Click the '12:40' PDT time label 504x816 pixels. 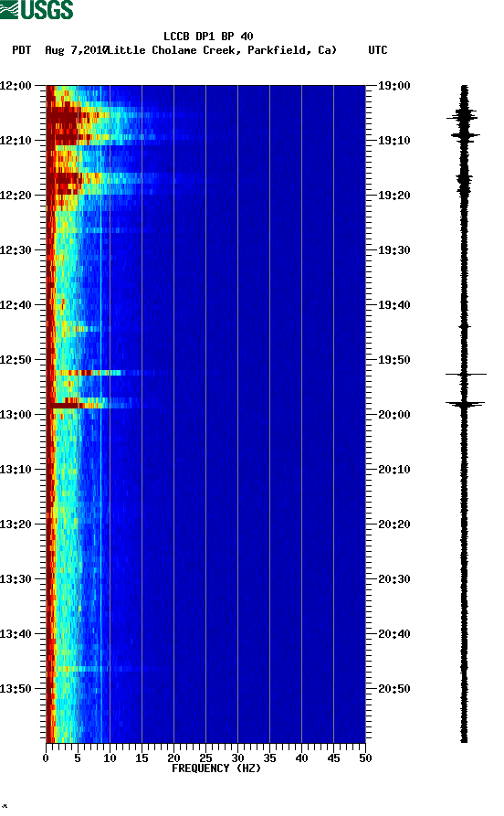(x=16, y=305)
